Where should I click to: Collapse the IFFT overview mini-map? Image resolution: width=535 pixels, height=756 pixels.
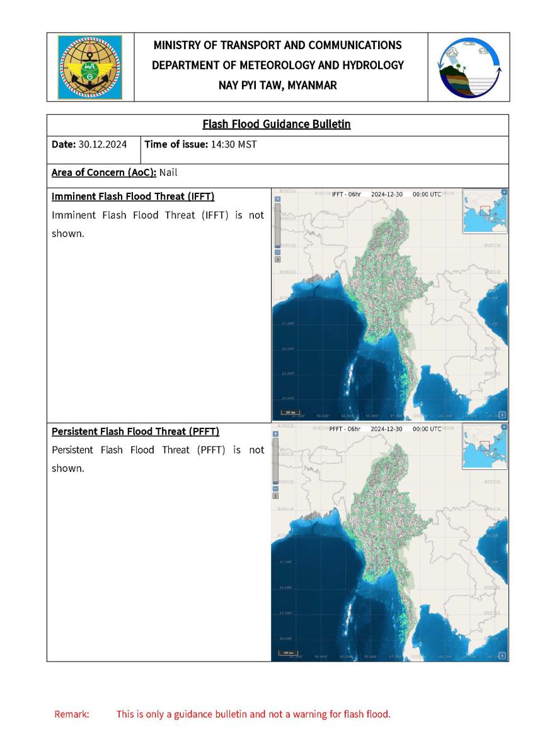504,192
